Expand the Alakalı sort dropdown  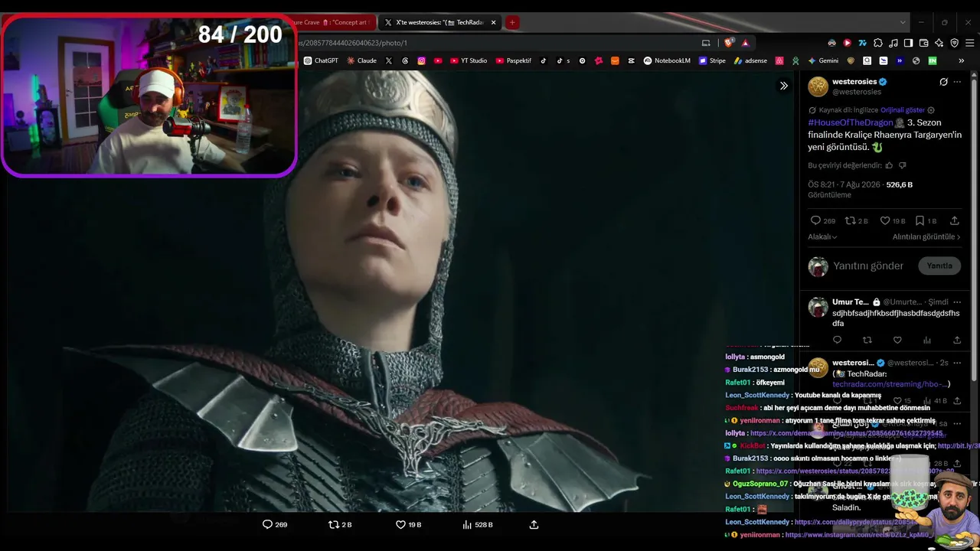822,237
